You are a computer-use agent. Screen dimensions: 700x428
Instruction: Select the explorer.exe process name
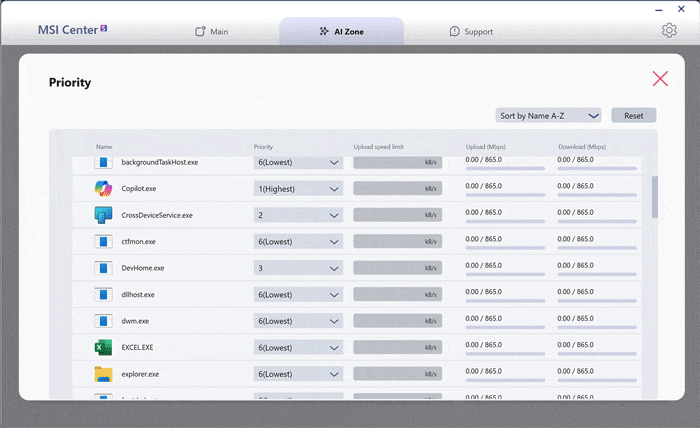click(140, 374)
